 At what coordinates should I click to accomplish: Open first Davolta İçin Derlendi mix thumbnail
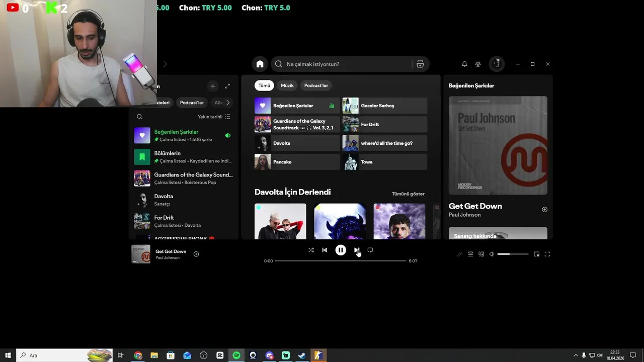tap(280, 221)
